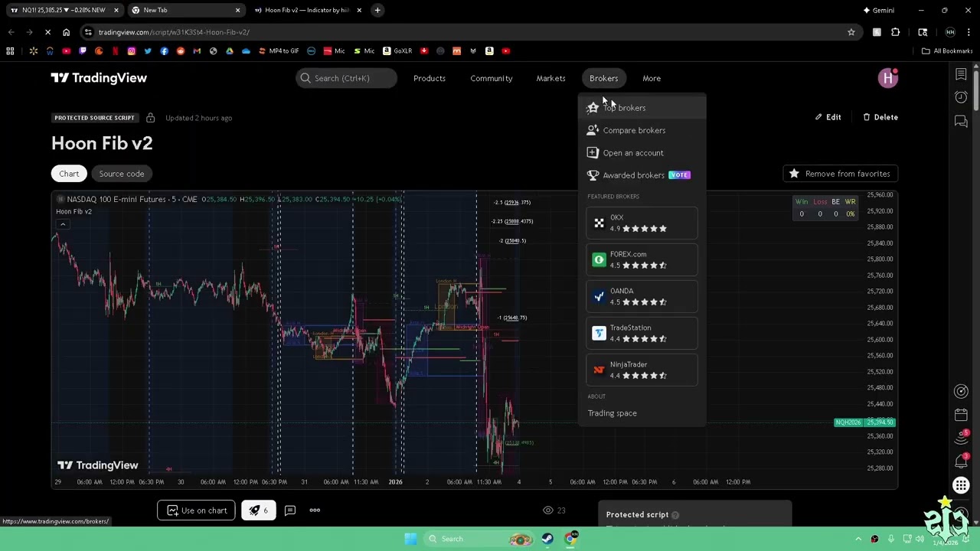Select Top brokers from dropdown
The image size is (980, 551).
(x=642, y=108)
